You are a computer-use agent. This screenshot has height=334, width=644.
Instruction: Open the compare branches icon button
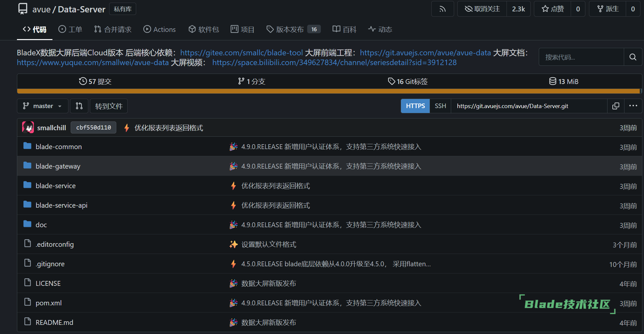pos(79,106)
